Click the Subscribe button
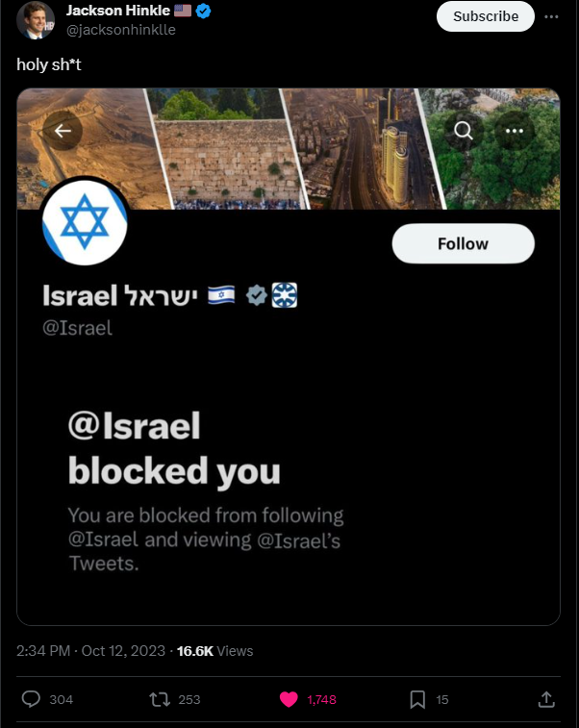Screen dimensions: 579x728 tap(485, 16)
